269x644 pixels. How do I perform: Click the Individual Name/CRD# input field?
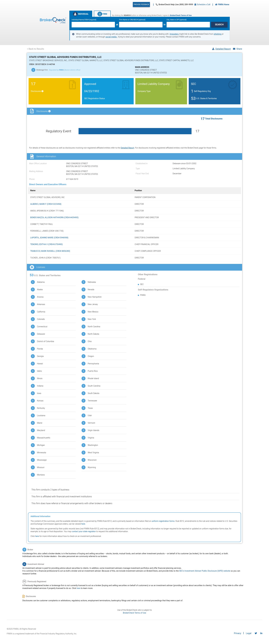point(93,24)
